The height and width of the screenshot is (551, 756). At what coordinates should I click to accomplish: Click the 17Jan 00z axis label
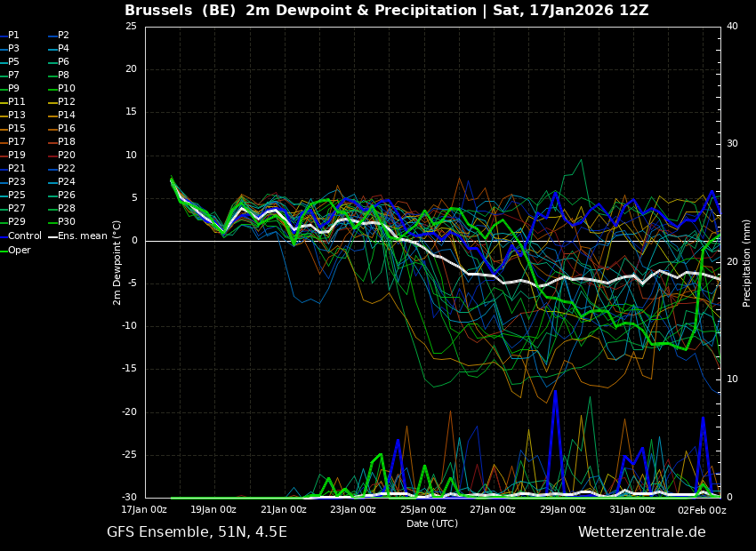point(144,510)
